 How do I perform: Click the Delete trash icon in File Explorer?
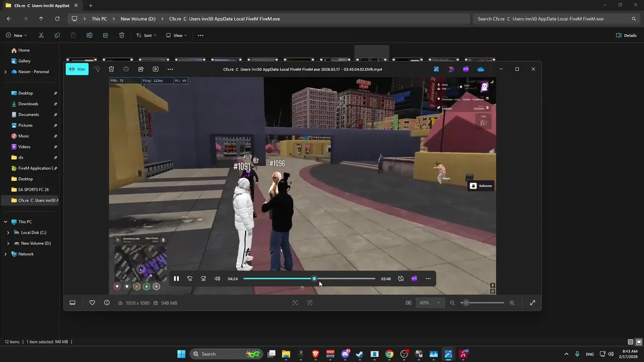[x=122, y=35]
